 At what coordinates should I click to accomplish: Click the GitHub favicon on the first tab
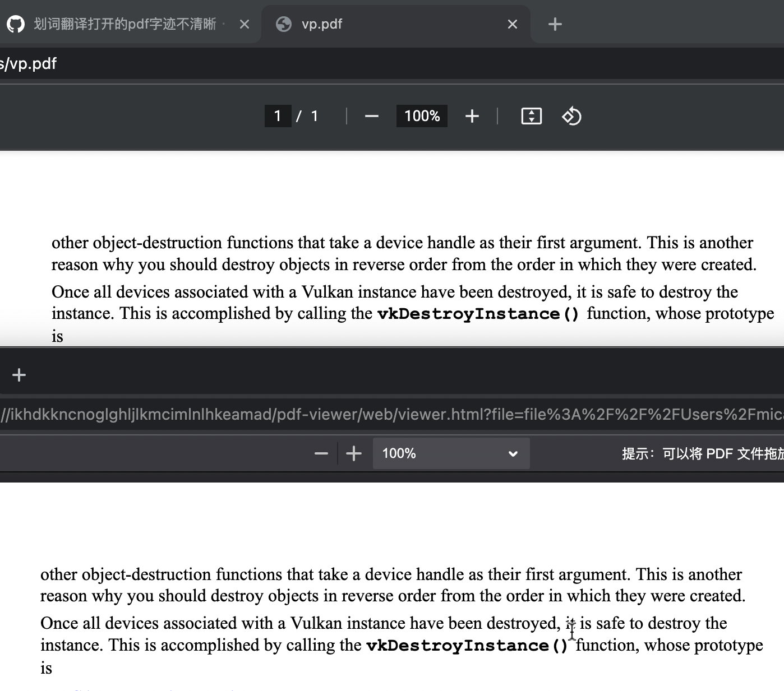tap(16, 24)
